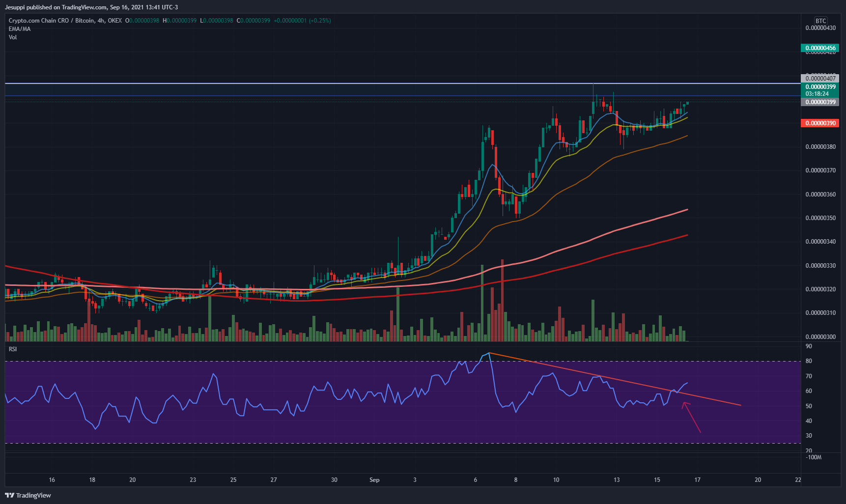The height and width of the screenshot is (504, 846).
Task: Click the TradingView logo at bottom left
Action: pos(28,495)
